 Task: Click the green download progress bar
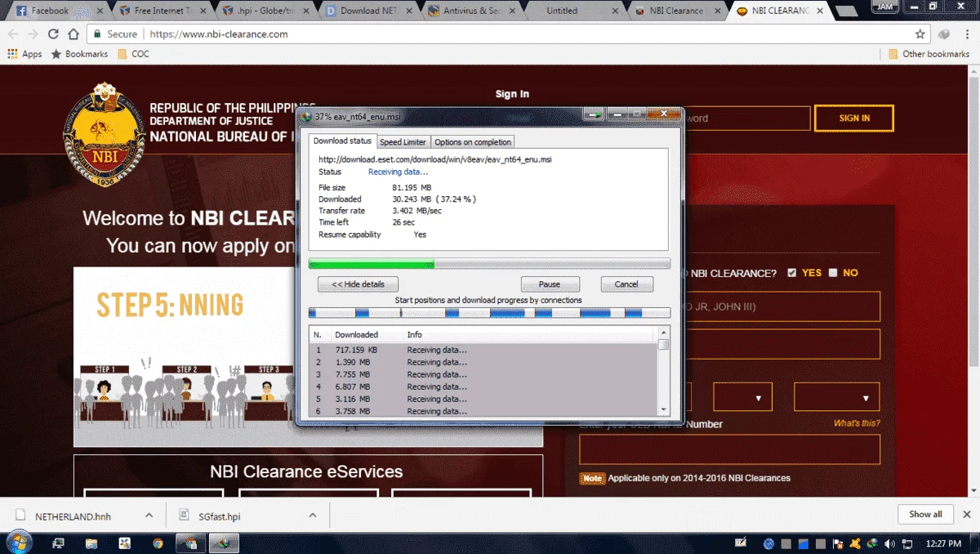[x=489, y=264]
